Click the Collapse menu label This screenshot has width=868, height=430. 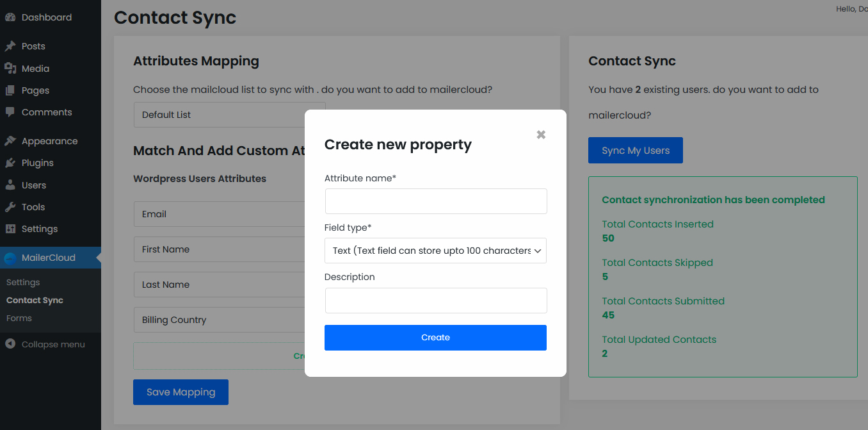pos(53,344)
